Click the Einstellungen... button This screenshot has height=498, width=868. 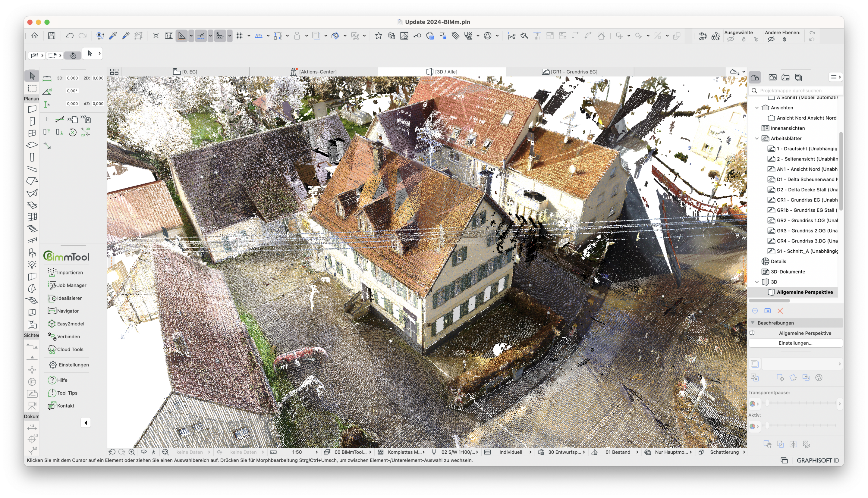click(x=795, y=343)
